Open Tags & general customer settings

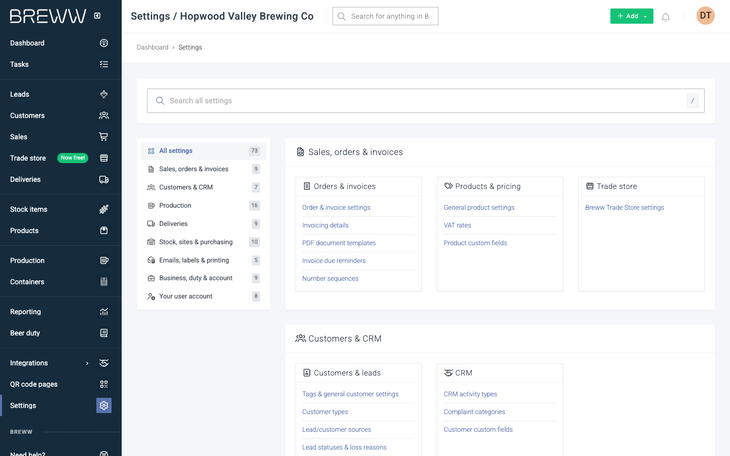350,394
